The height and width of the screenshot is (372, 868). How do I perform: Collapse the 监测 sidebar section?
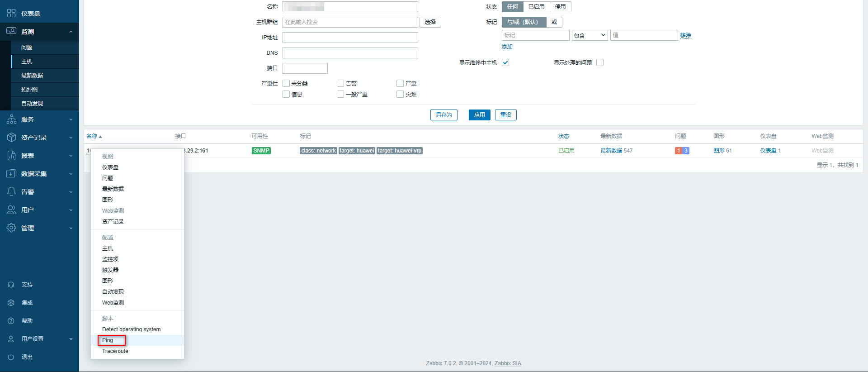pyautogui.click(x=71, y=32)
